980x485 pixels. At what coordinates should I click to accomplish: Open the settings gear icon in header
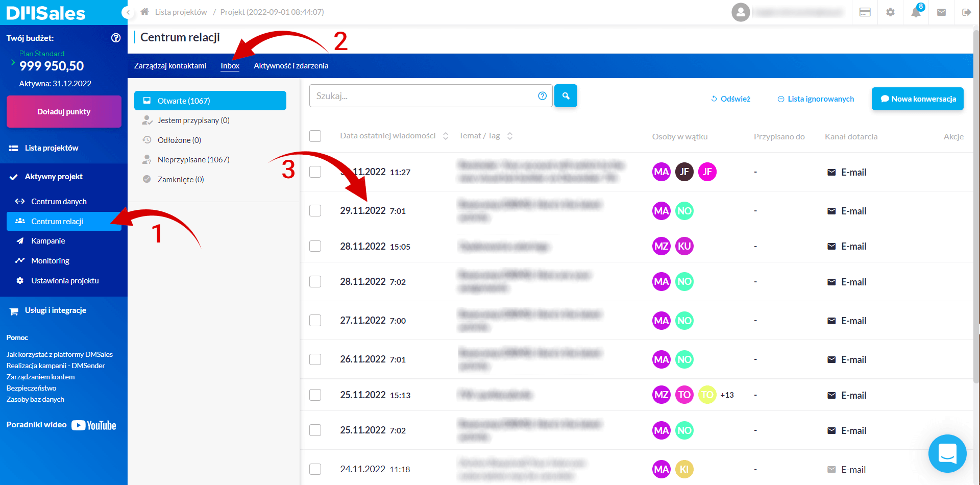[891, 12]
